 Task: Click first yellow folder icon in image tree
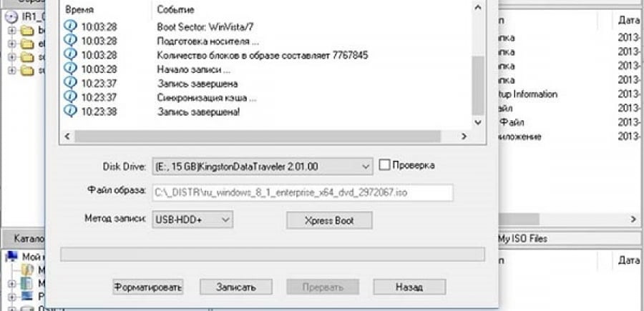click(27, 30)
